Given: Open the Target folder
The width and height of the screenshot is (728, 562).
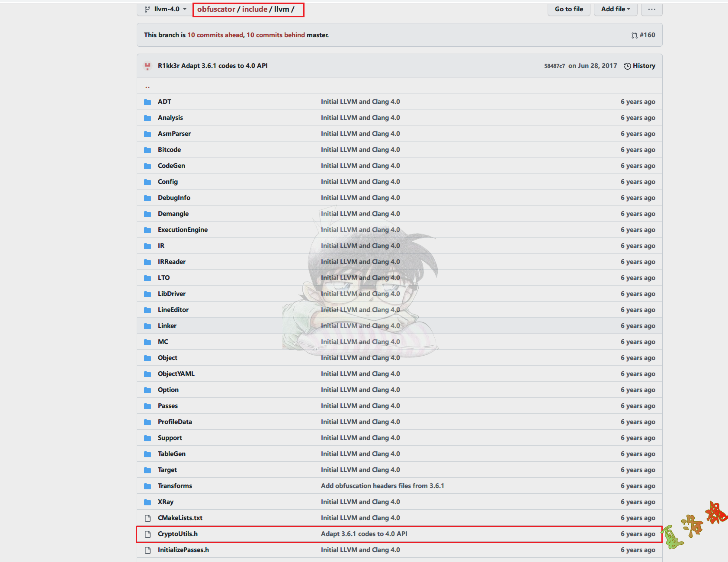Looking at the screenshot, I should (167, 470).
